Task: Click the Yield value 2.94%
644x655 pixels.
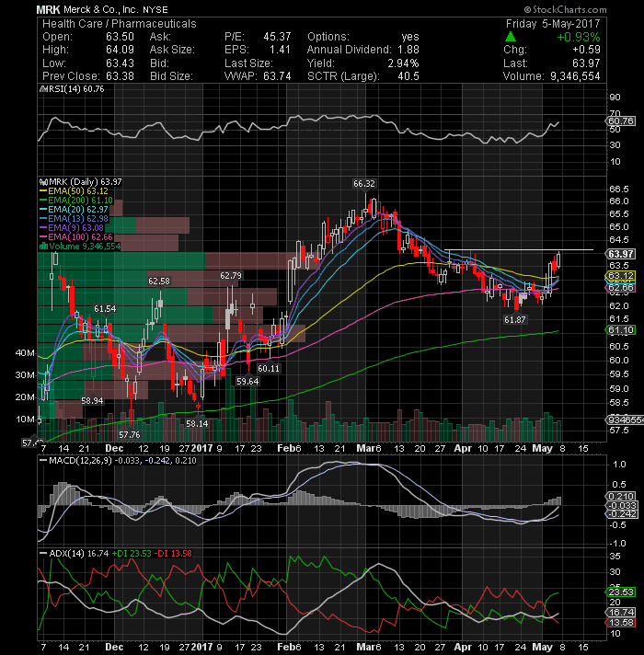Action: (x=403, y=63)
